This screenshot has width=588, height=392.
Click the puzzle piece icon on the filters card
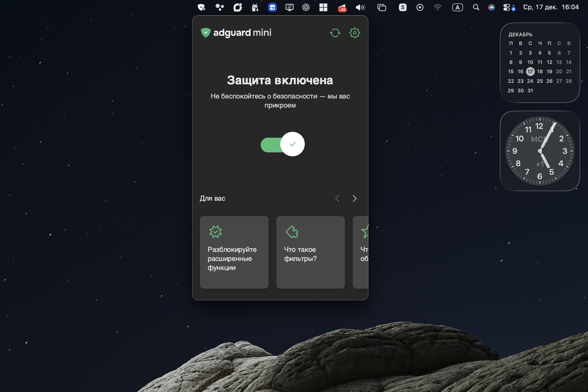(292, 232)
